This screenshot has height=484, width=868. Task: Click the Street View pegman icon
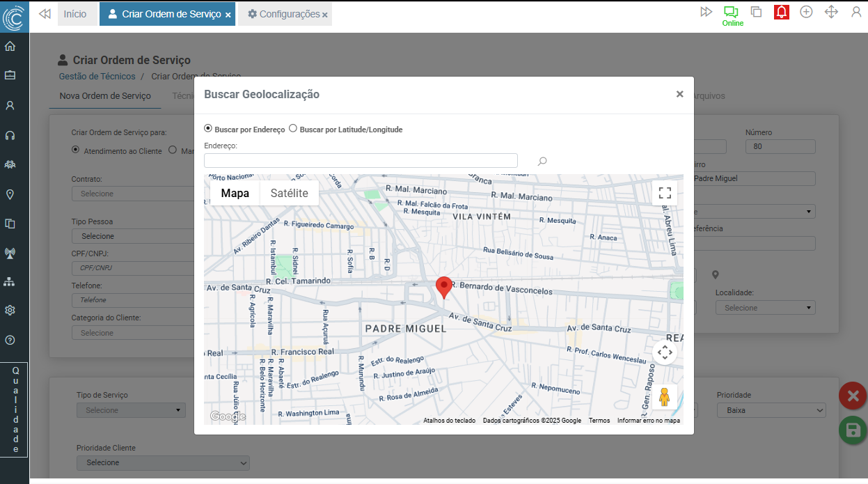pos(664,397)
